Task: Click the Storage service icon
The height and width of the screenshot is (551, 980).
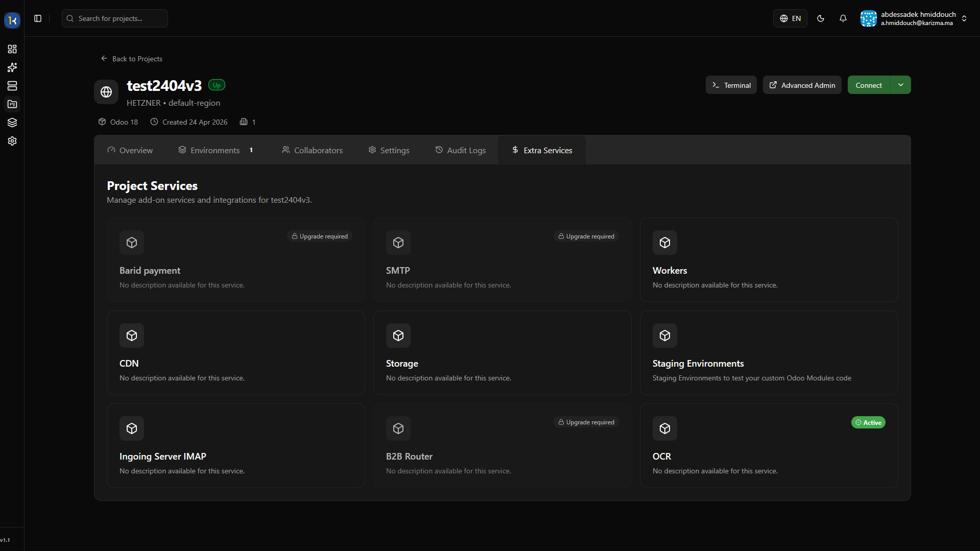Action: point(398,336)
